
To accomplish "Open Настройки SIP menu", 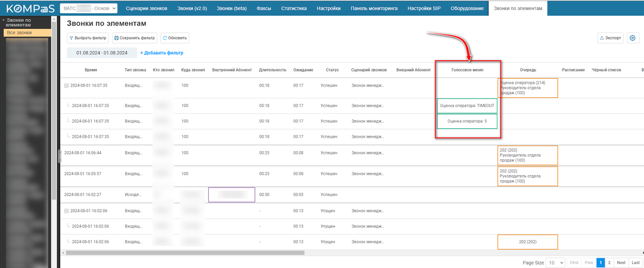I will point(424,8).
